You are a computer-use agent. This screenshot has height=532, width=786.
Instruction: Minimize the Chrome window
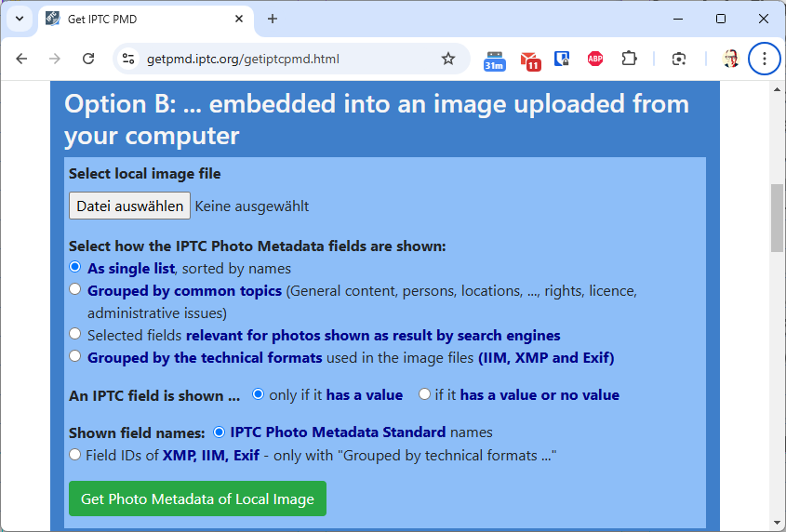click(x=678, y=19)
